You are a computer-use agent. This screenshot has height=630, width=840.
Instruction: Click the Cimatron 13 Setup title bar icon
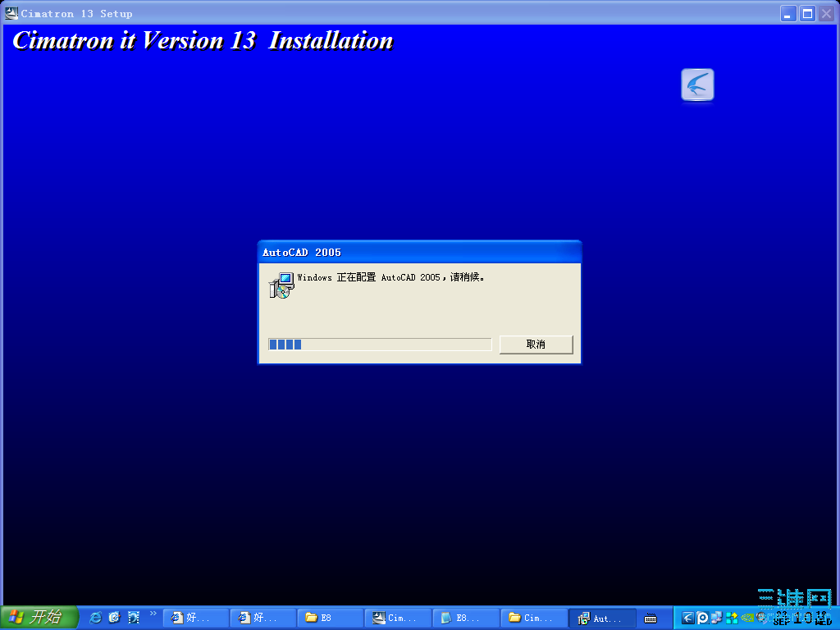tap(11, 13)
